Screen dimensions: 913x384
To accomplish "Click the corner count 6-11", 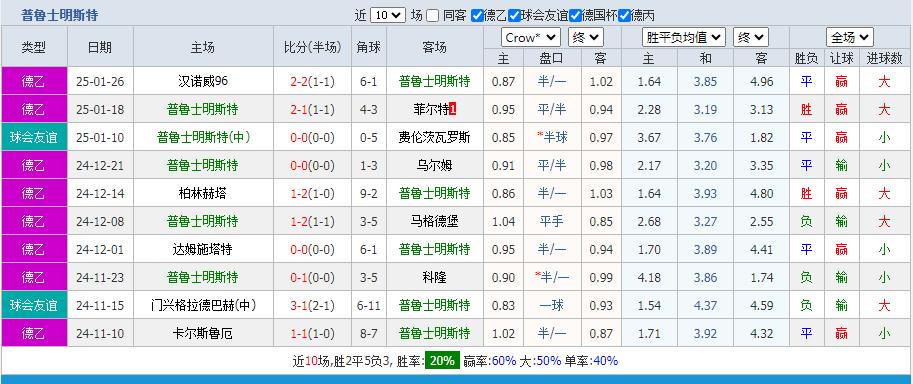I will tap(369, 305).
